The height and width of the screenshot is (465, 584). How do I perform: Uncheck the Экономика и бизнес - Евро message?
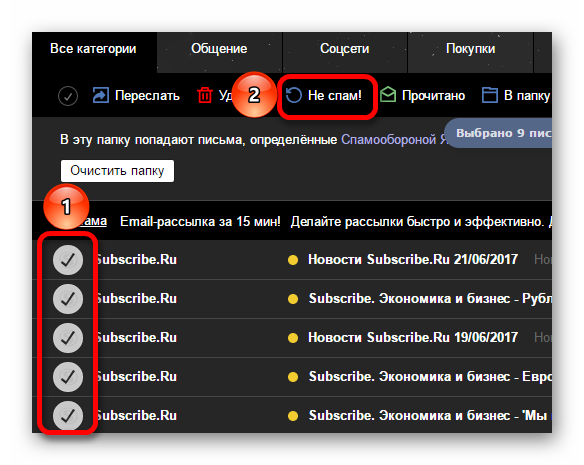pos(68,377)
